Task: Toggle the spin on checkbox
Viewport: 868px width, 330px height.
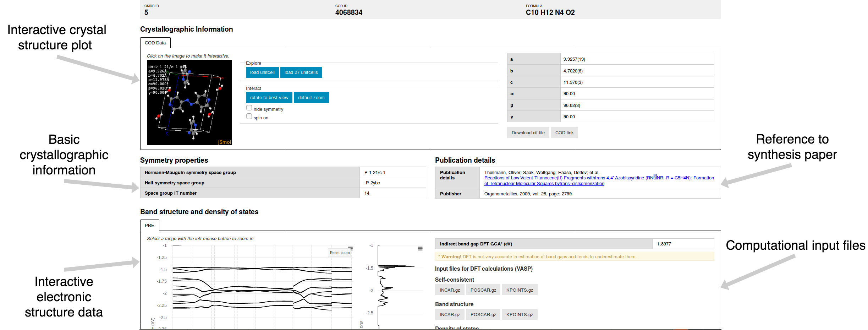Action: click(x=249, y=117)
